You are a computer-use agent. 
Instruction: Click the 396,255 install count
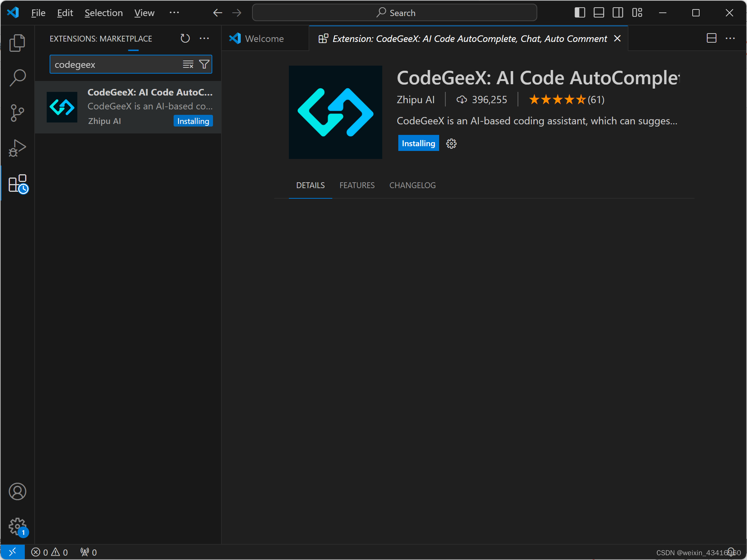tap(482, 100)
